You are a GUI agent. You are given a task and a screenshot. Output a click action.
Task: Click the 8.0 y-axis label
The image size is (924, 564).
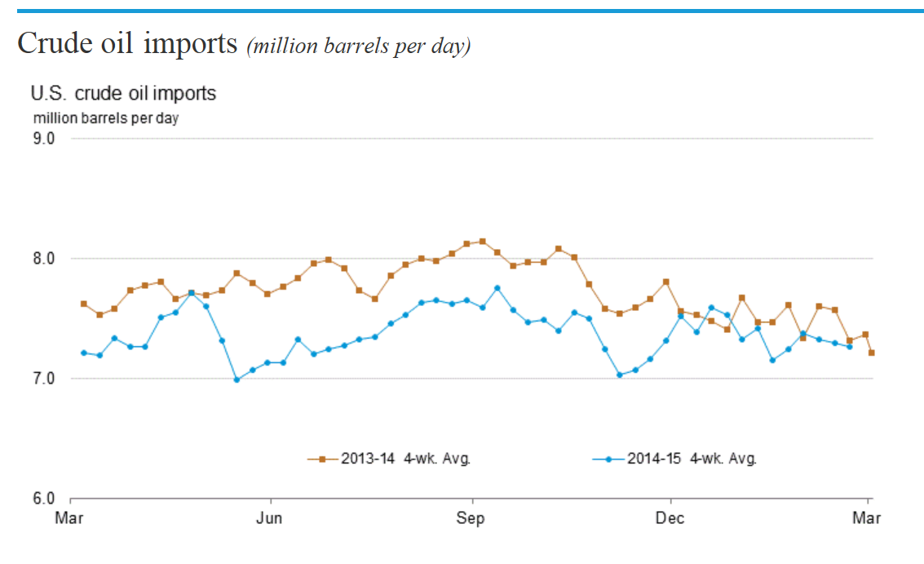(x=43, y=259)
